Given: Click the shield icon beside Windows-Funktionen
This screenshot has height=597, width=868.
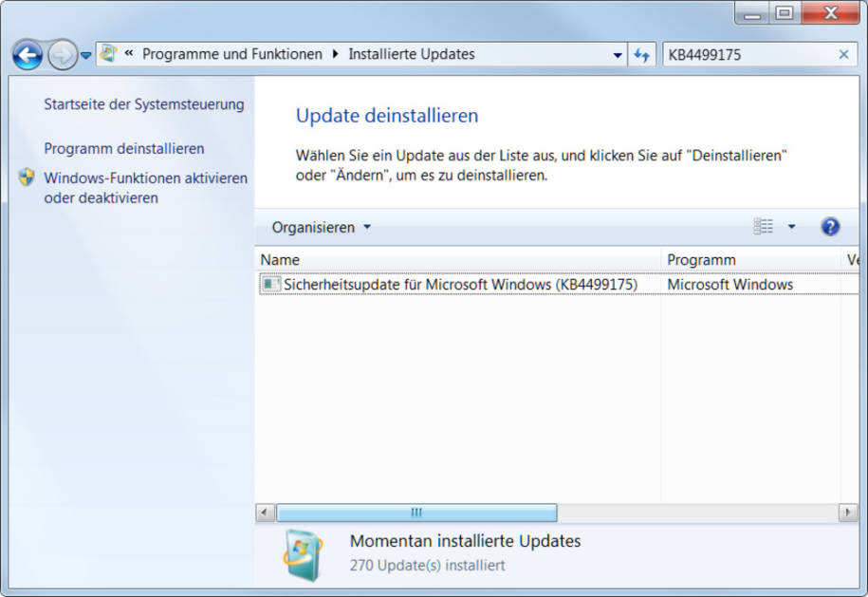Looking at the screenshot, I should (x=27, y=177).
